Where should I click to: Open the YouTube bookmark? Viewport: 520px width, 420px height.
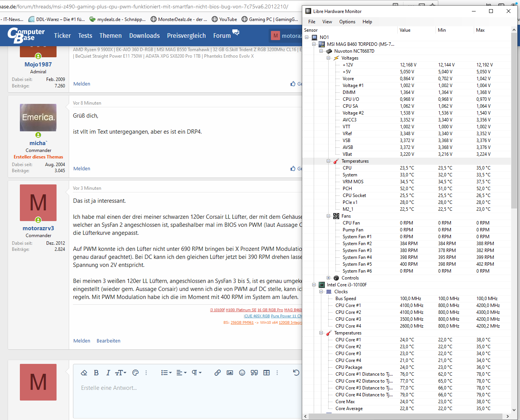pyautogui.click(x=224, y=19)
